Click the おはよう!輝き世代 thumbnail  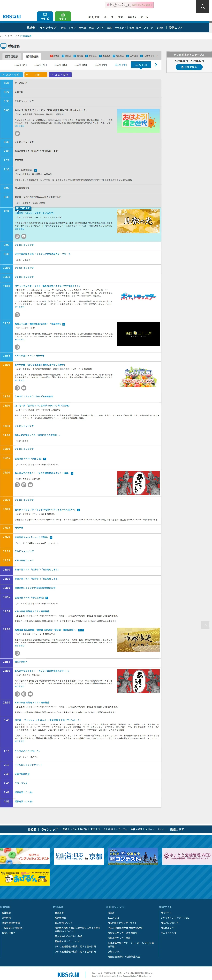[x=138, y=121]
